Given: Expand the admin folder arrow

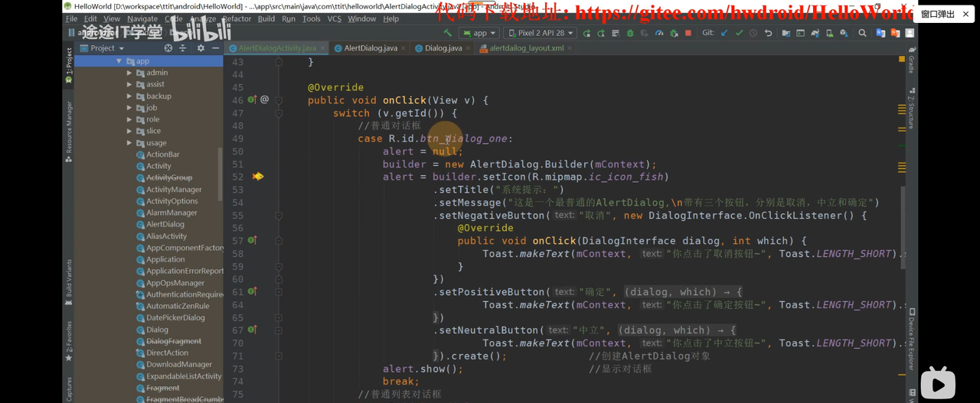Looking at the screenshot, I should point(129,73).
